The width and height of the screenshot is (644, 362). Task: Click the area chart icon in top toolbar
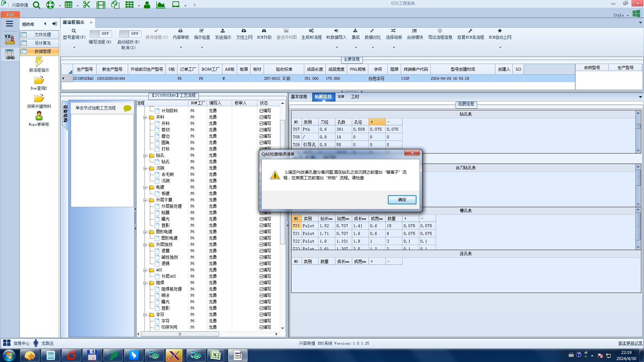coord(161,5)
